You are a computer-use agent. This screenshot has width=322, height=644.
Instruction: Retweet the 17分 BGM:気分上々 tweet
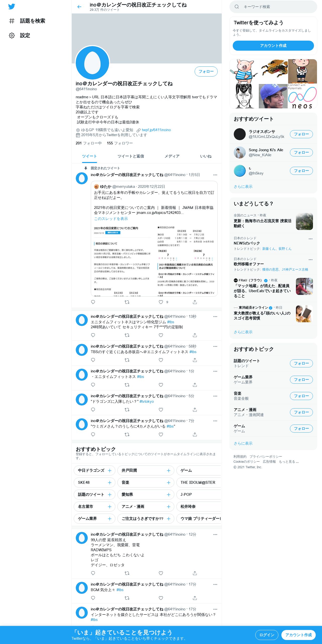tap(127, 598)
